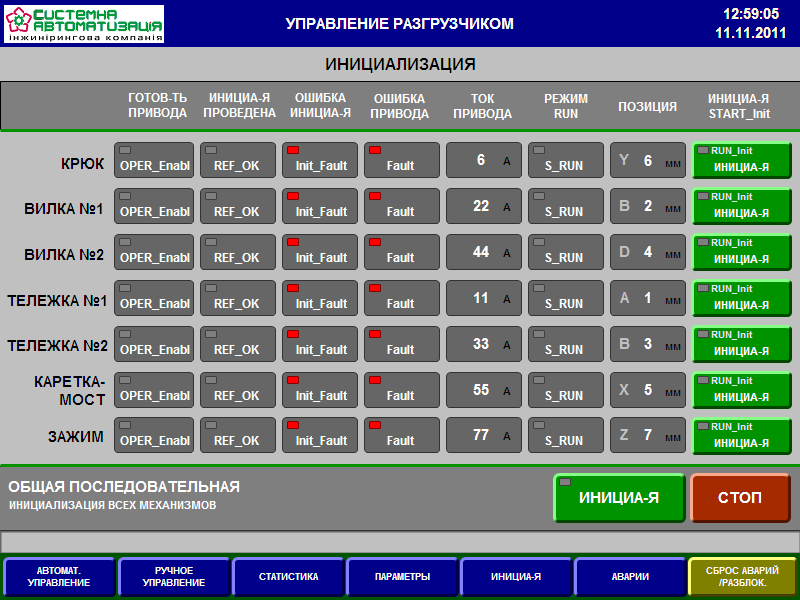Toggle S_RUN mode for ЗАЖИМ
This screenshot has height=600, width=800.
(565, 435)
